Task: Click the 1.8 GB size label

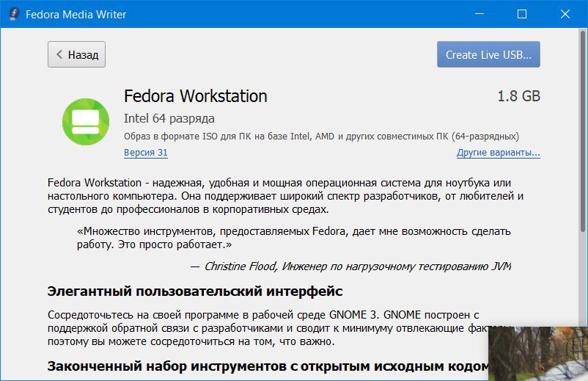Action: (x=518, y=96)
